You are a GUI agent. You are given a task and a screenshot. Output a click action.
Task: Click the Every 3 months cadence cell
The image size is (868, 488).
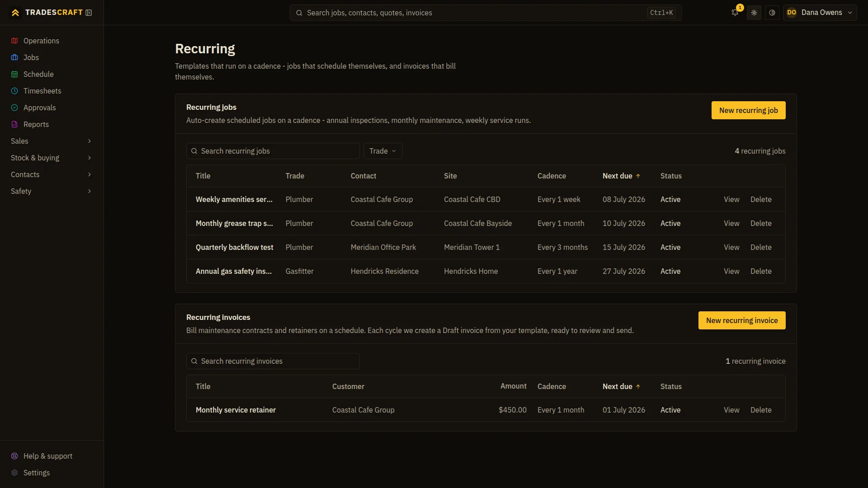562,247
